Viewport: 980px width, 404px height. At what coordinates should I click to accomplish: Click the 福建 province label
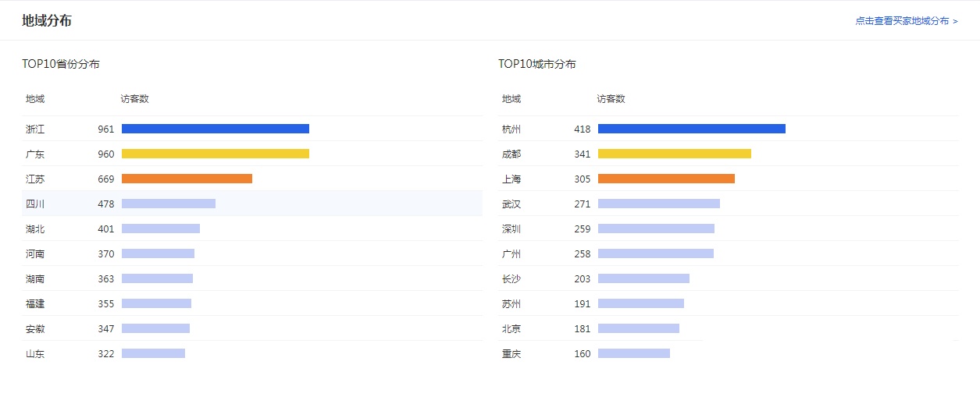[35, 303]
